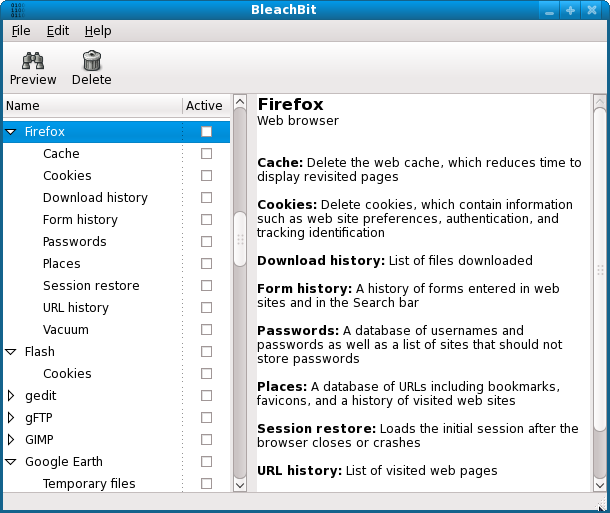
Task: Tick the Firefox Passwords checkbox
Action: tap(207, 242)
